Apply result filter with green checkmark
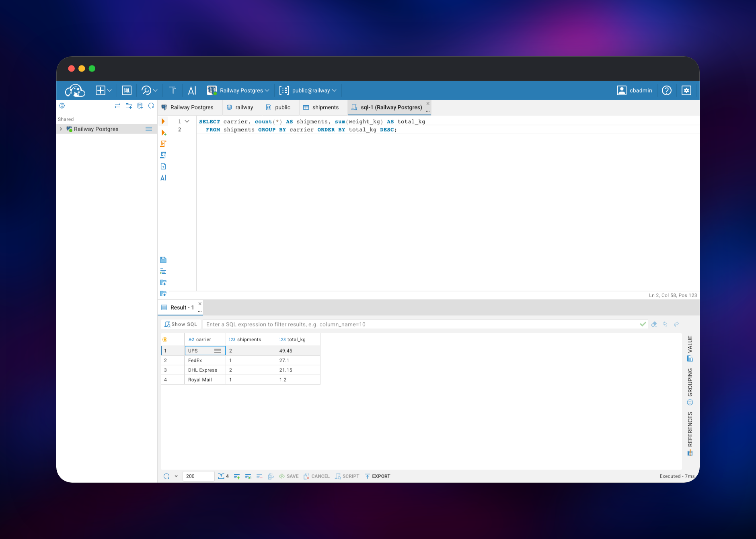This screenshot has width=756, height=539. [643, 324]
